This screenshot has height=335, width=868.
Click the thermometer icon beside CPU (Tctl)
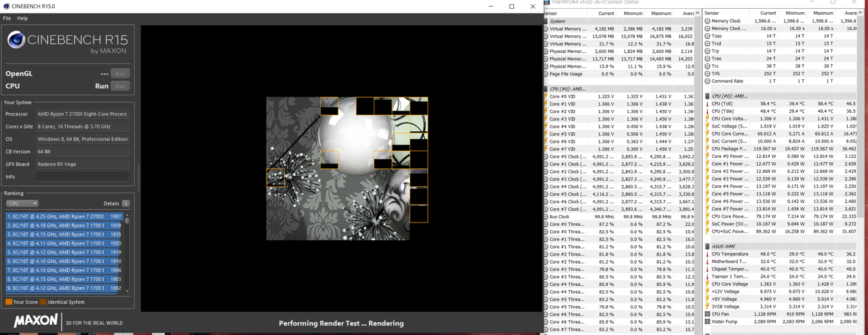(x=707, y=104)
